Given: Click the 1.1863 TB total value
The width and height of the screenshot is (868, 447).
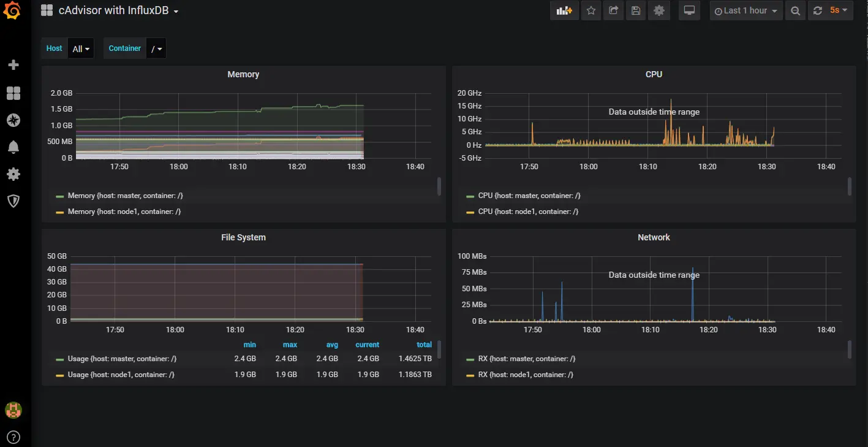Looking at the screenshot, I should [415, 375].
